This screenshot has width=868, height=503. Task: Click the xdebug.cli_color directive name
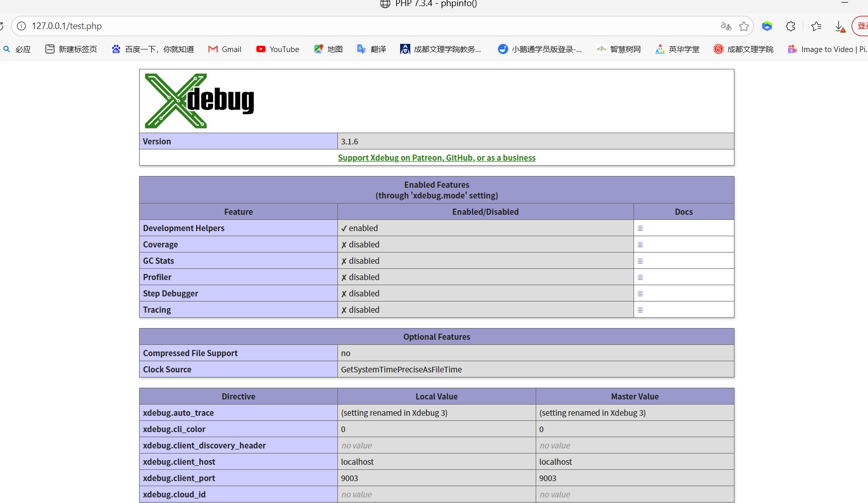174,429
